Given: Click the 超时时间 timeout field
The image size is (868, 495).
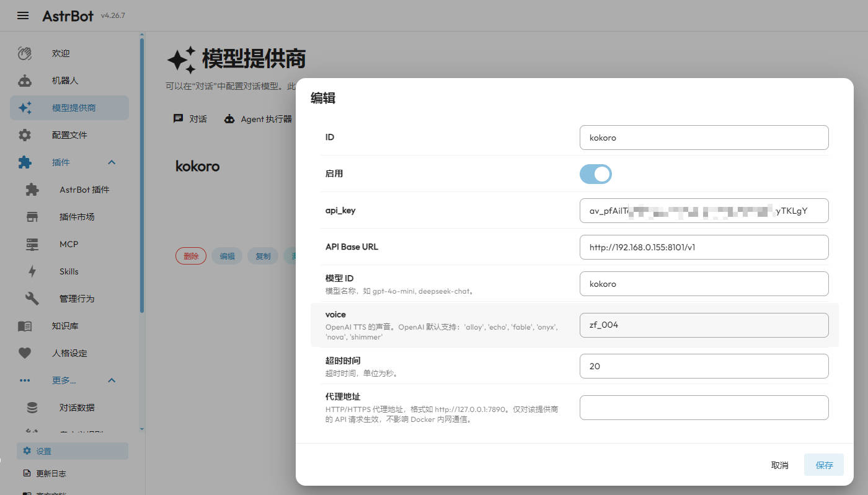Looking at the screenshot, I should pyautogui.click(x=704, y=366).
